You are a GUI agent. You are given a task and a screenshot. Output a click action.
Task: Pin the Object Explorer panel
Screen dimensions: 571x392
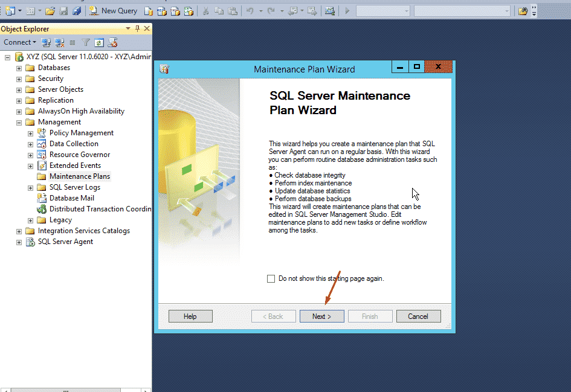coord(137,28)
